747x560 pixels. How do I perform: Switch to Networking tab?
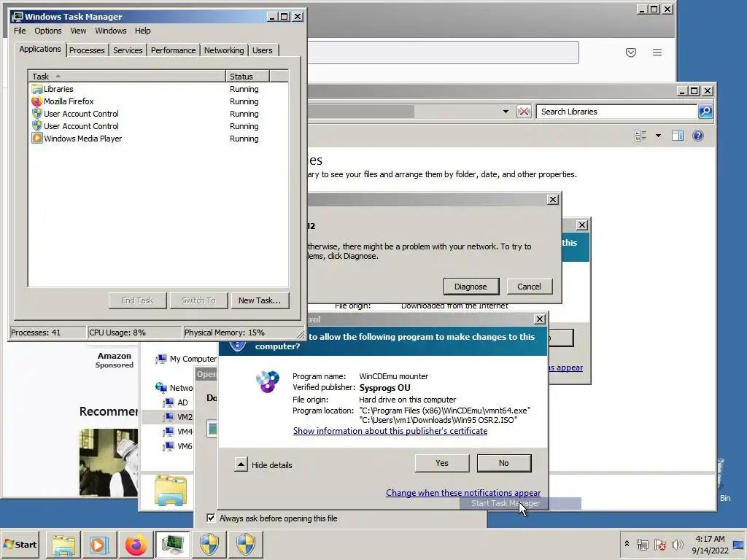click(x=224, y=50)
